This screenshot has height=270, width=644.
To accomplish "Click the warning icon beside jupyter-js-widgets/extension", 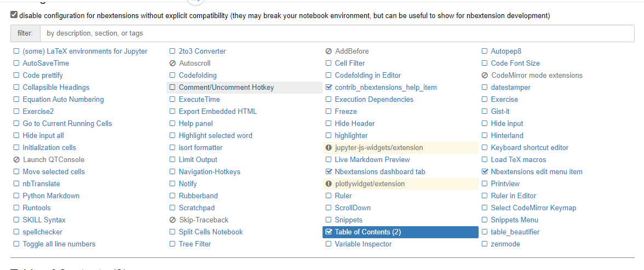I will 328,147.
